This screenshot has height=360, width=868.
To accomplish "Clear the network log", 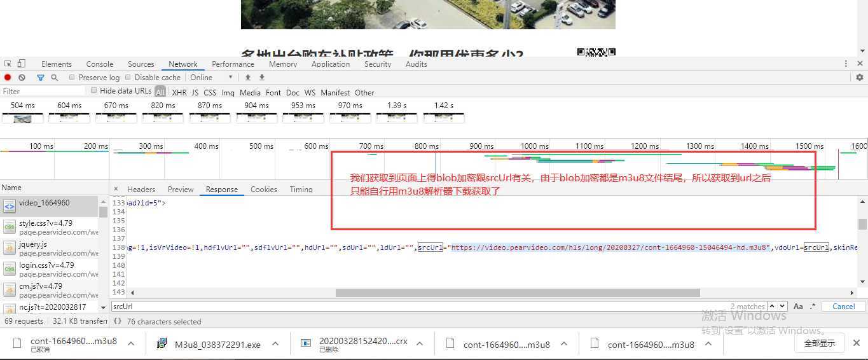I will (x=22, y=78).
